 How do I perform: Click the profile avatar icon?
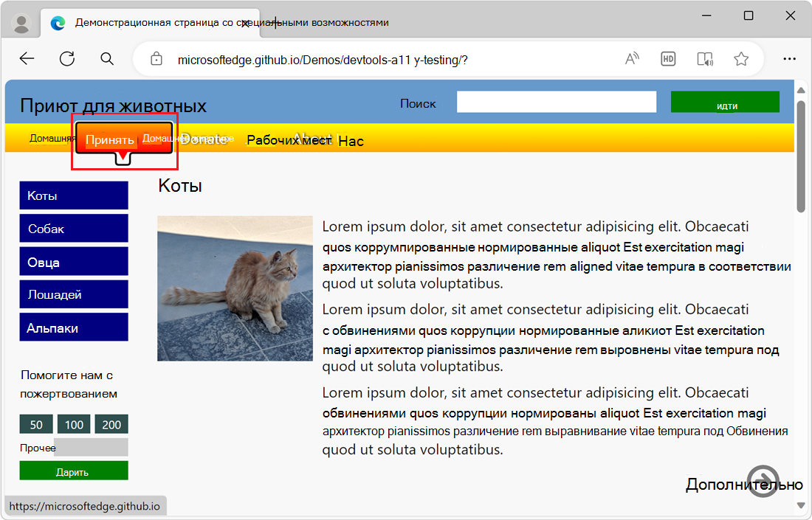pyautogui.click(x=21, y=22)
